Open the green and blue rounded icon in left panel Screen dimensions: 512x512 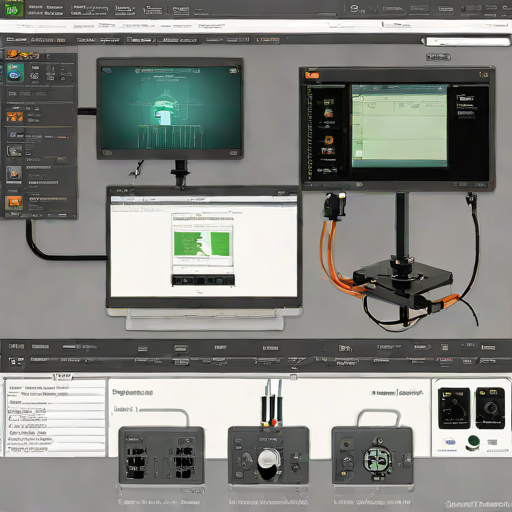(x=15, y=73)
